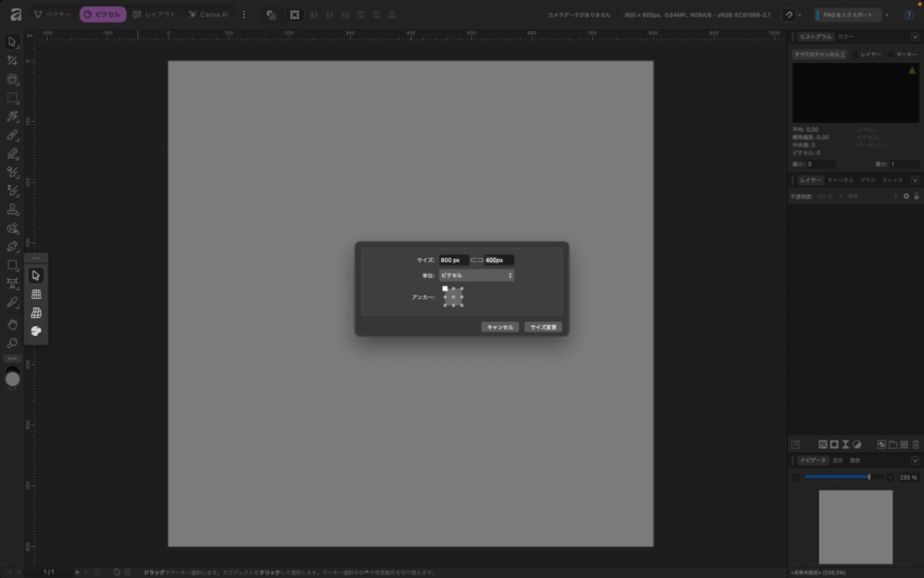The image size is (924, 578).
Task: Select the Hand (view) tool
Action: (x=13, y=323)
